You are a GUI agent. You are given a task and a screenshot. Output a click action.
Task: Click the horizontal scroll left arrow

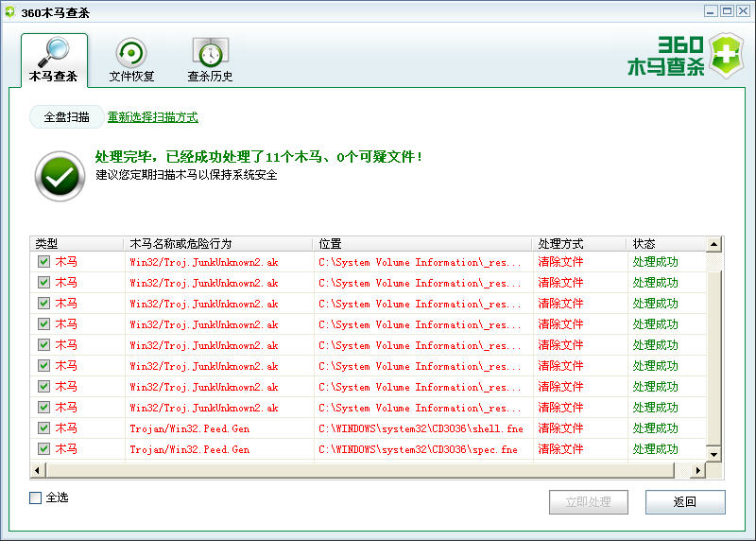[x=38, y=470]
